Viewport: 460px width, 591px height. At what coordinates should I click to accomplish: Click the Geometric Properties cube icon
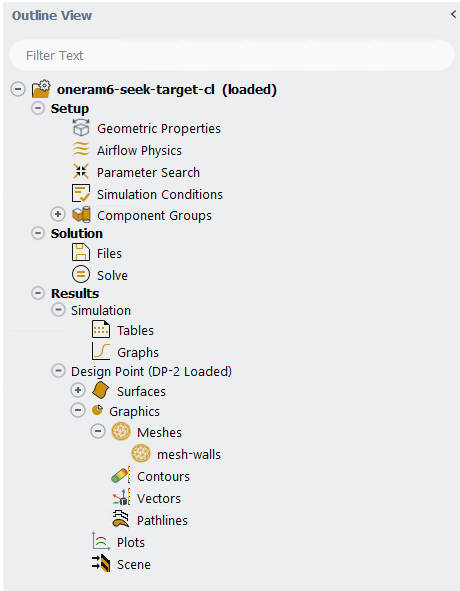pos(81,128)
